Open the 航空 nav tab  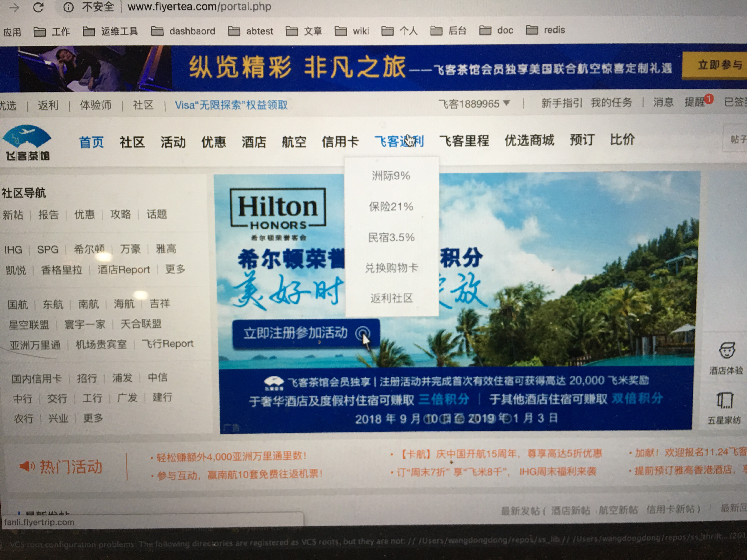point(294,142)
